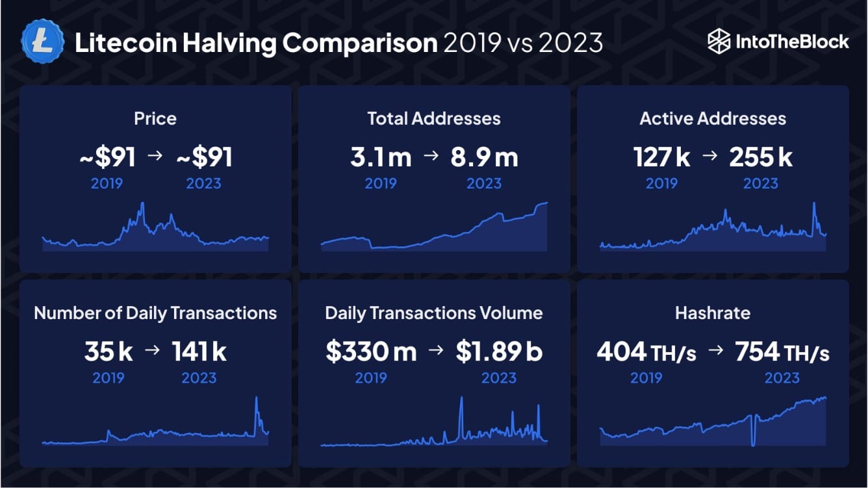Click the IntoTheBlock text link
Screen dimensions: 868x488
click(x=791, y=41)
